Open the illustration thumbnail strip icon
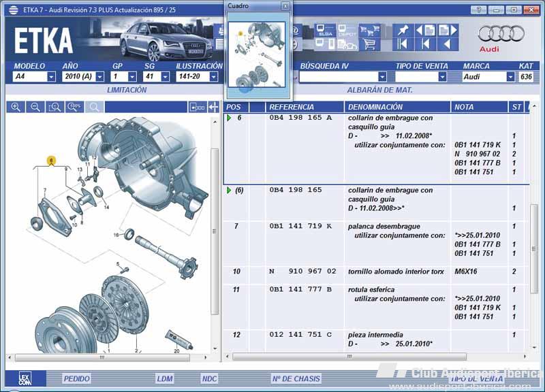This screenshot has height=392, width=545. coord(198,107)
